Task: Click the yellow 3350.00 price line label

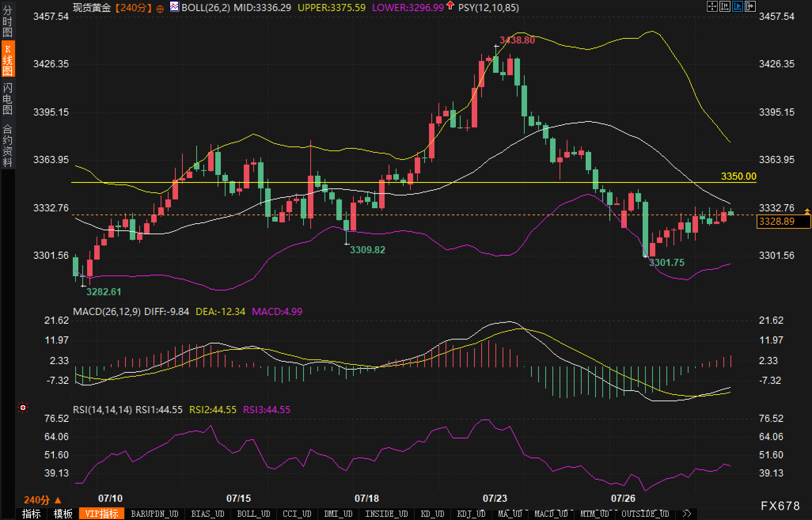Action: (738, 176)
